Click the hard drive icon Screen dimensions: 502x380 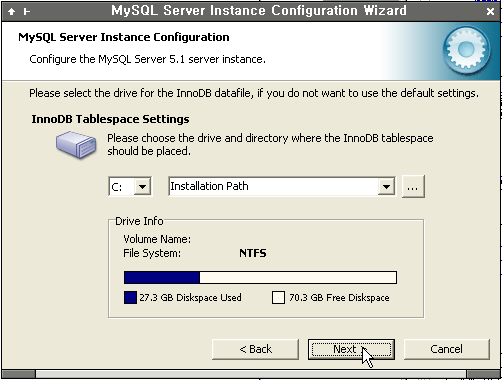[x=76, y=144]
